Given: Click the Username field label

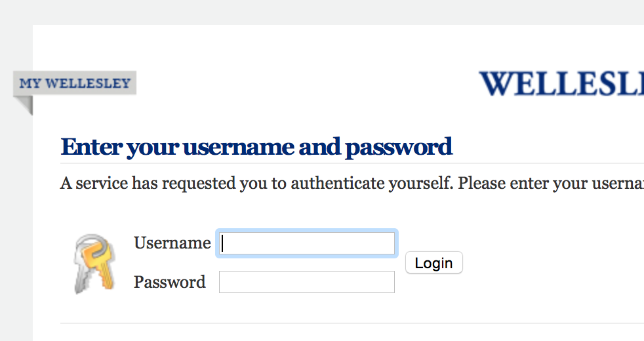Looking at the screenshot, I should [x=172, y=243].
